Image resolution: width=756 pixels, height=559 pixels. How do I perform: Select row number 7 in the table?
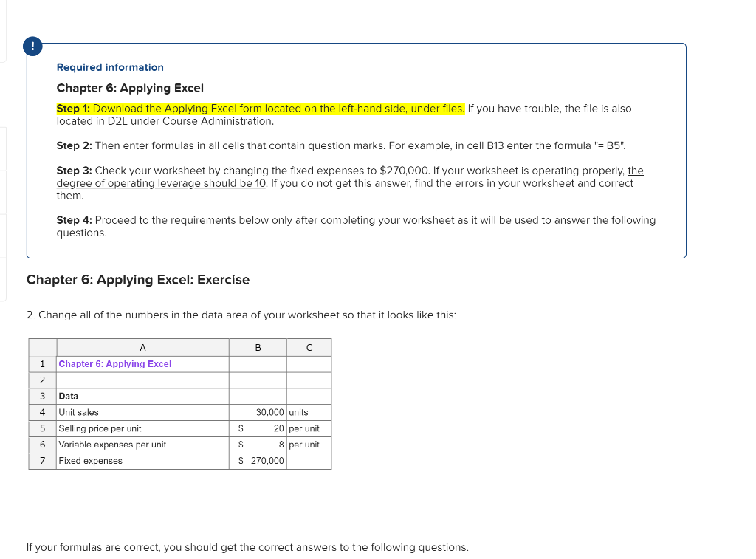click(x=42, y=460)
